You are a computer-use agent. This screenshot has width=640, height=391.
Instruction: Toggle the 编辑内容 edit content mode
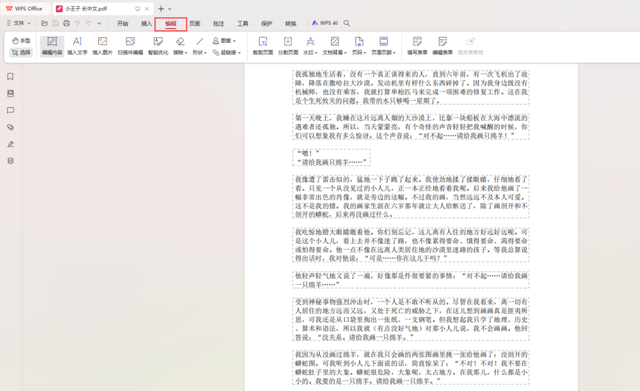point(52,46)
